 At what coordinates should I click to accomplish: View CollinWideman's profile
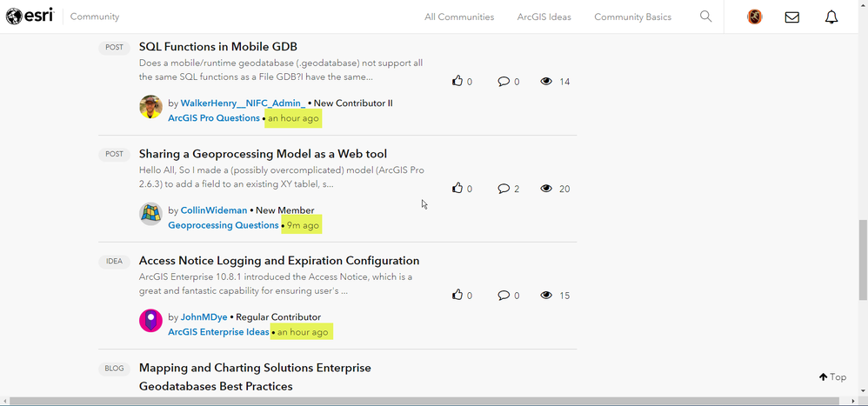tap(214, 210)
